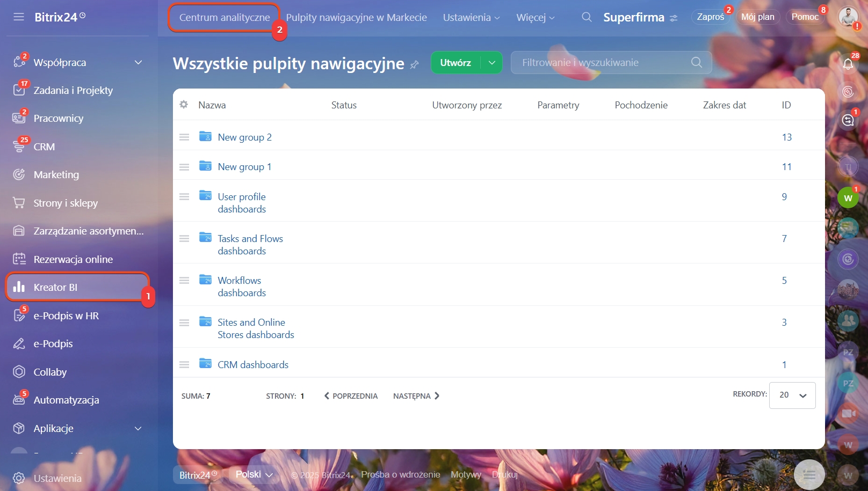The height and width of the screenshot is (491, 868).
Task: Click the Motywy footer link
Action: tap(466, 474)
